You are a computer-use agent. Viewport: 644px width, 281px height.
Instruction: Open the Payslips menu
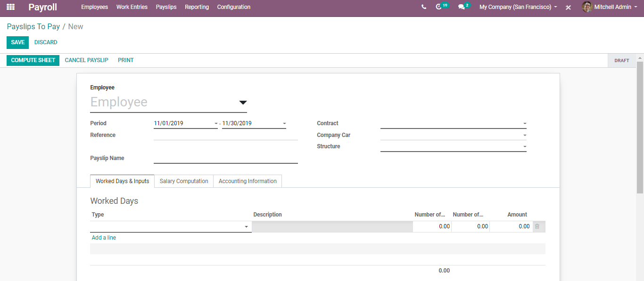click(x=166, y=7)
